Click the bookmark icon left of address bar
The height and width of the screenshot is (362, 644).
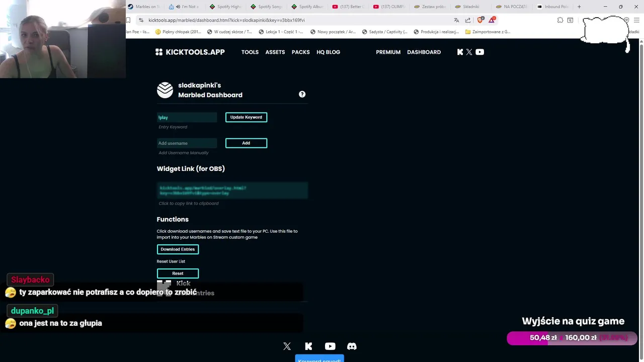(x=128, y=20)
